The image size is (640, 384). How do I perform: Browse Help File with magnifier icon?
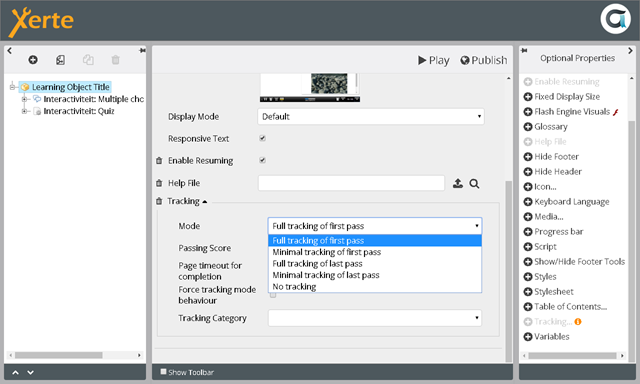tap(474, 184)
